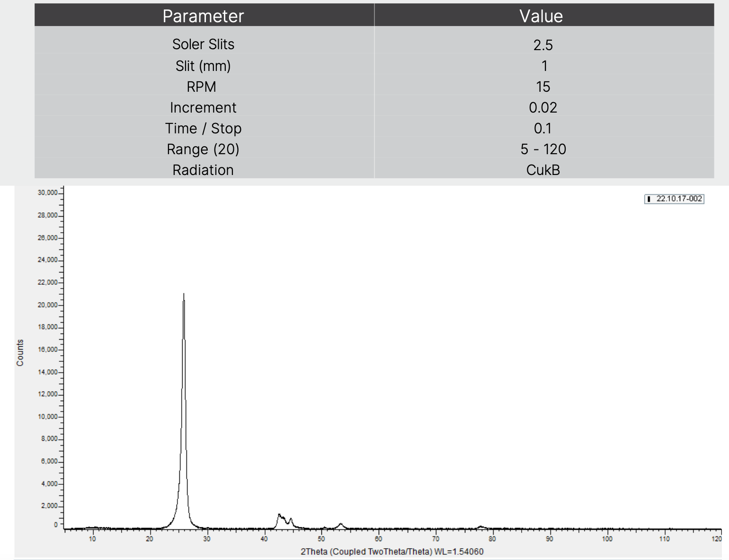Click the Increment value 0.02

[542, 107]
